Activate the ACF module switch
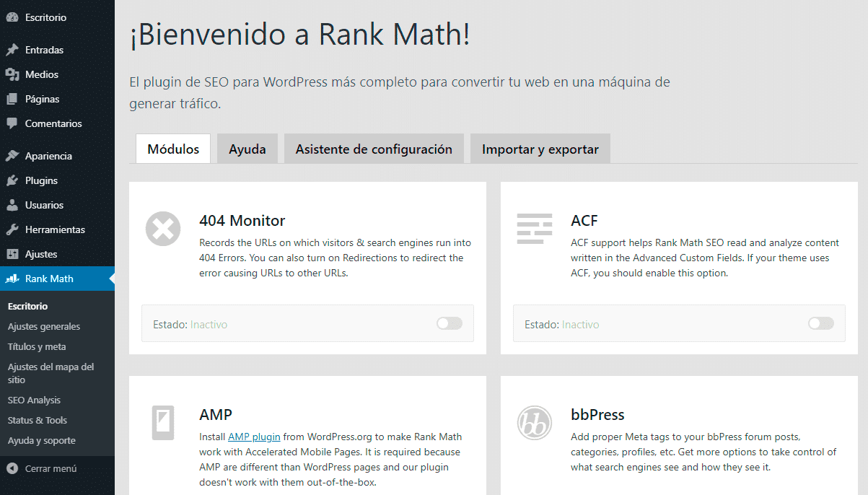868x495 pixels. pyautogui.click(x=820, y=323)
